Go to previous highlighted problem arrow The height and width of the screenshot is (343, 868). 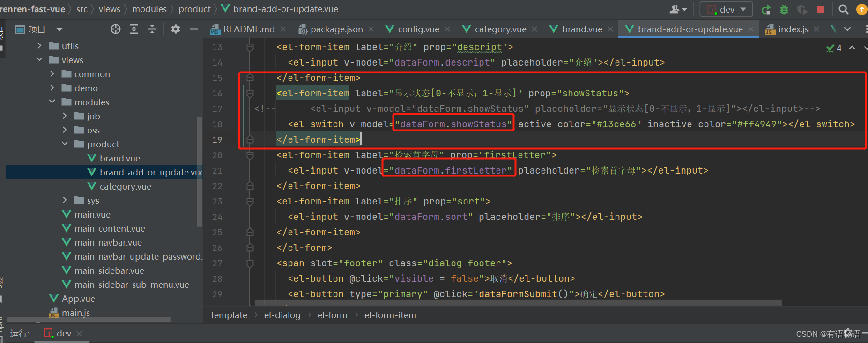coord(852,48)
